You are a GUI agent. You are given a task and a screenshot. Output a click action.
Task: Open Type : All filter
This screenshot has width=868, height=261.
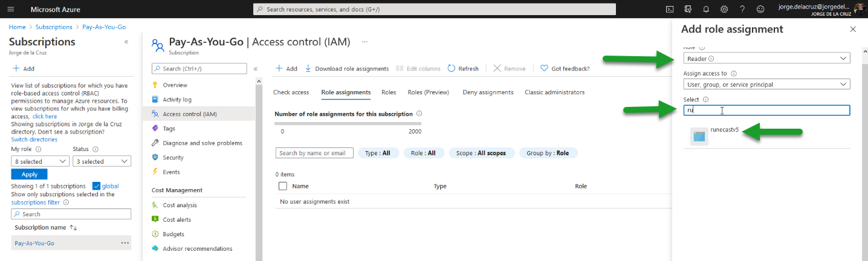(x=378, y=153)
